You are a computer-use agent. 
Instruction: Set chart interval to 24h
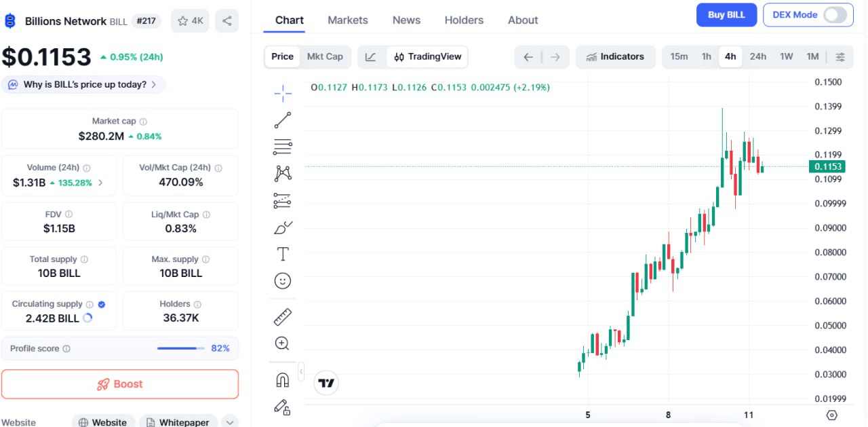pos(758,57)
